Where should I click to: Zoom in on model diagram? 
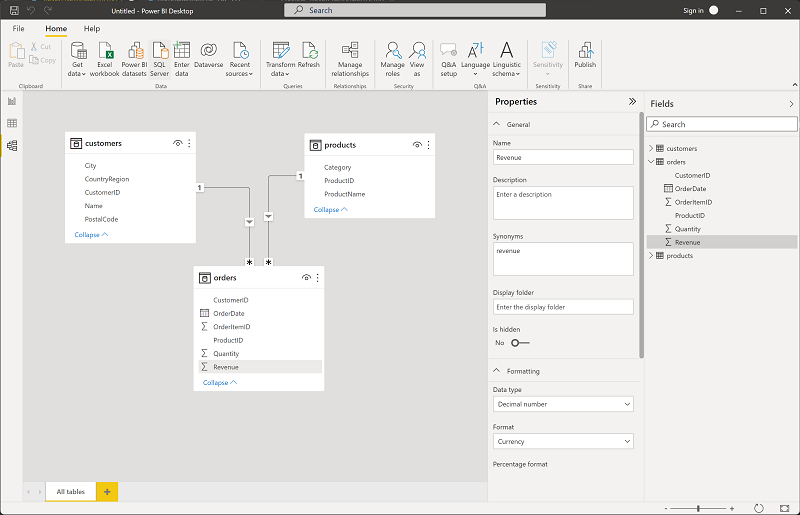click(732, 508)
